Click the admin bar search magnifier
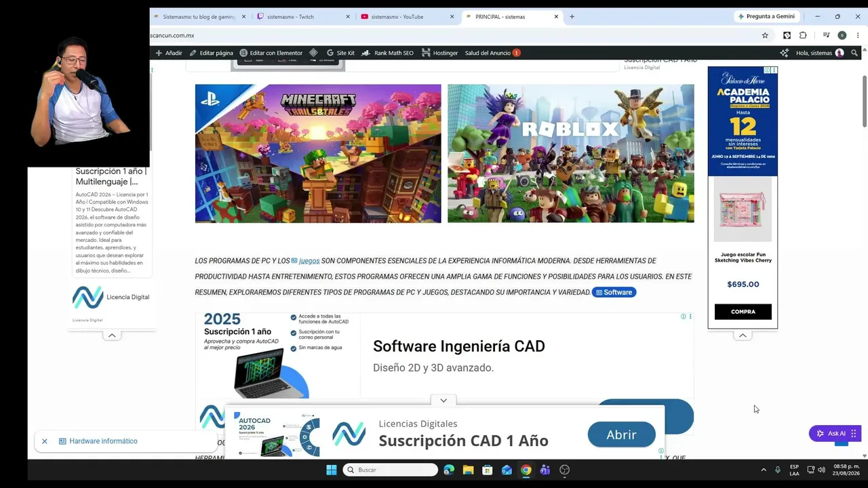The image size is (868, 488). pos(854,53)
